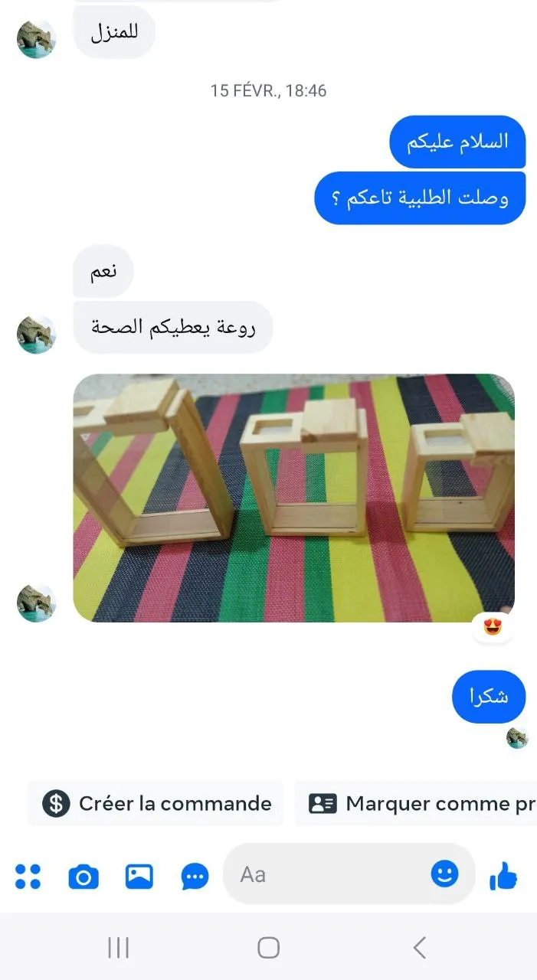Tap the Android back navigation button
The image size is (537, 980).
tap(419, 947)
